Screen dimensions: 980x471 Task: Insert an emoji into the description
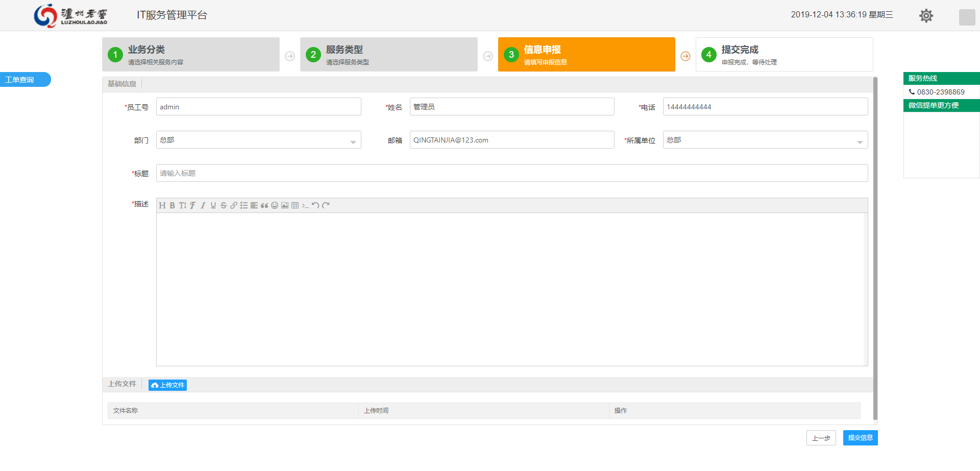(x=275, y=205)
